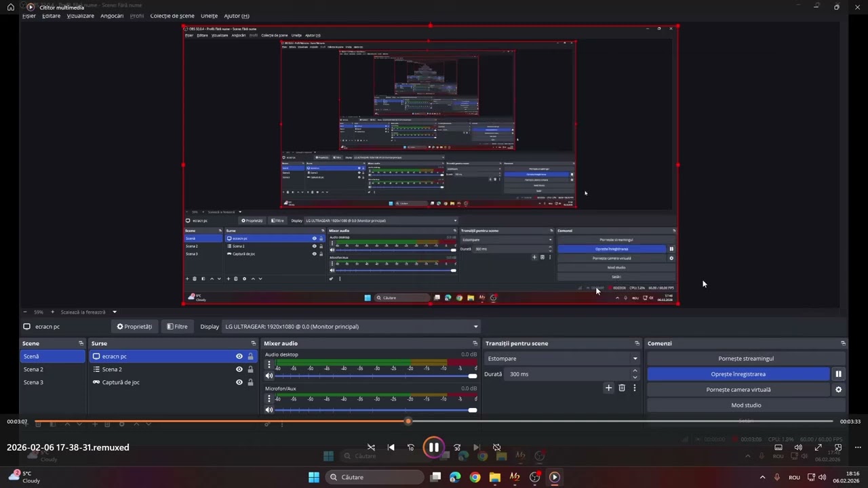Screen dimensions: 868x488
Task: Click the Proprietăți button
Action: pos(134,327)
